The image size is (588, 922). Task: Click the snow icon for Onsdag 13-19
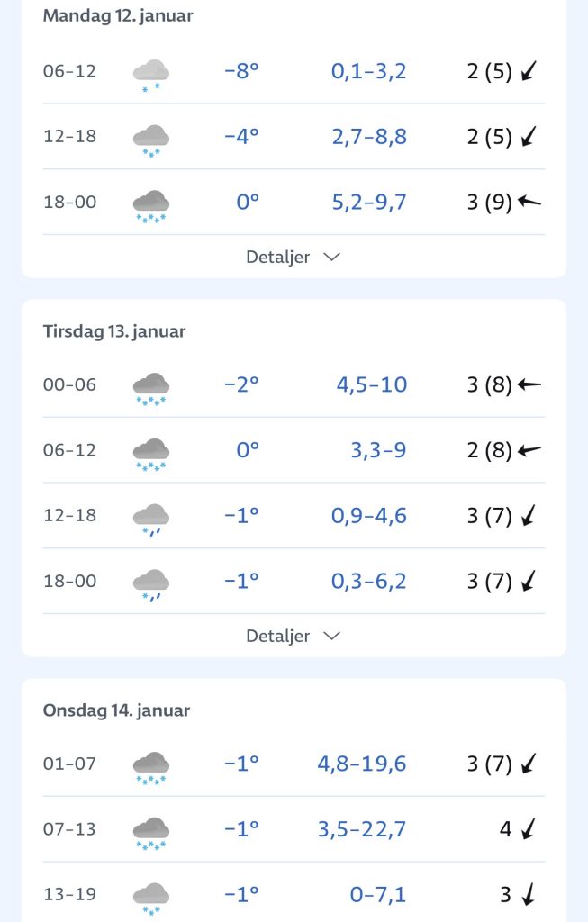point(150,897)
